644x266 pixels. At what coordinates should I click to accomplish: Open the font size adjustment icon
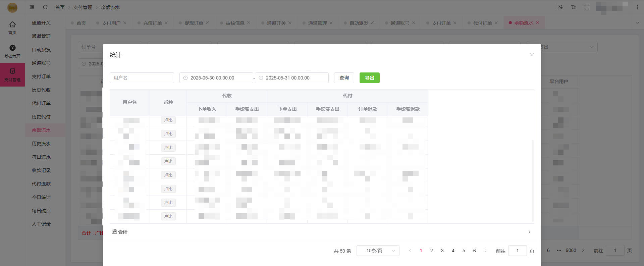573,7
